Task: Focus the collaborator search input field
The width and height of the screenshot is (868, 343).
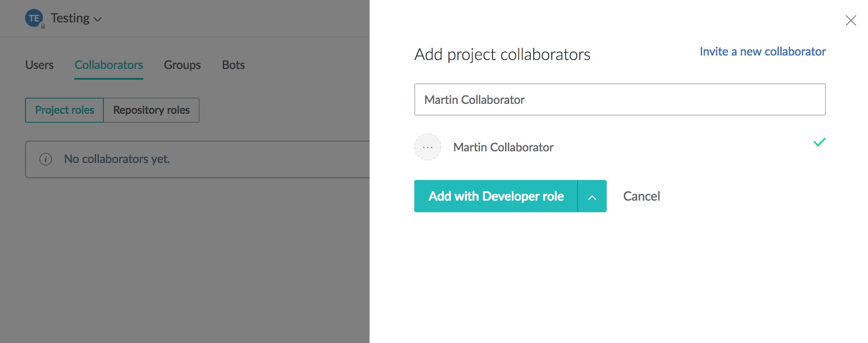Action: pyautogui.click(x=620, y=99)
